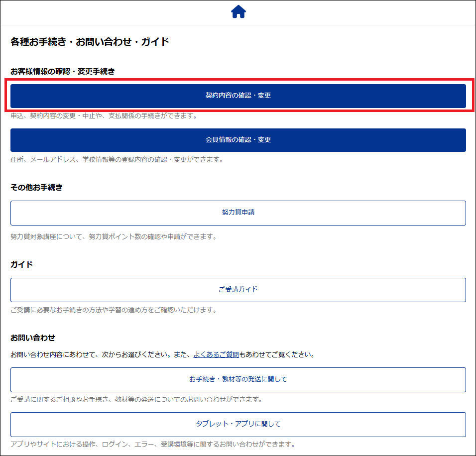This screenshot has width=476, height=456.
Task: Choose タブレット・アプリに関して inquiry button
Action: pos(238,424)
